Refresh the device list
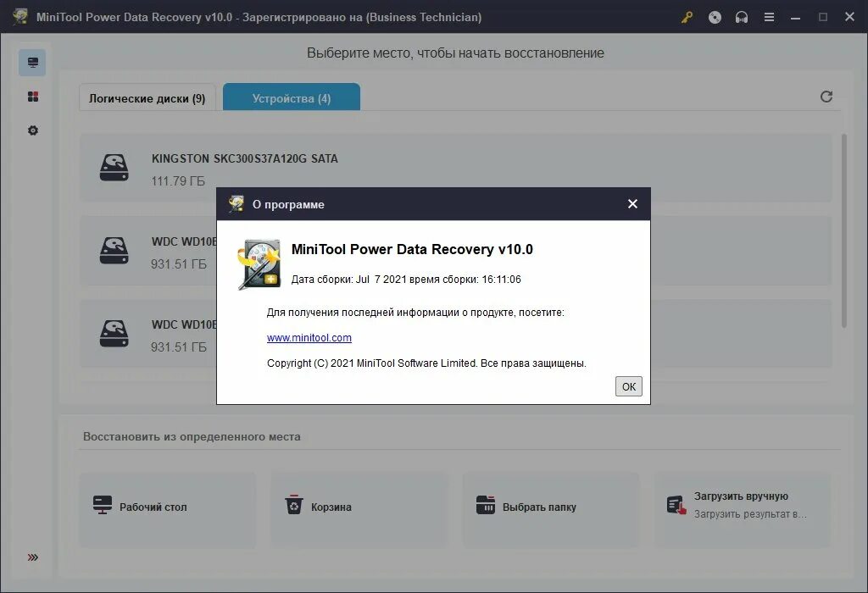868x593 pixels. (x=826, y=97)
